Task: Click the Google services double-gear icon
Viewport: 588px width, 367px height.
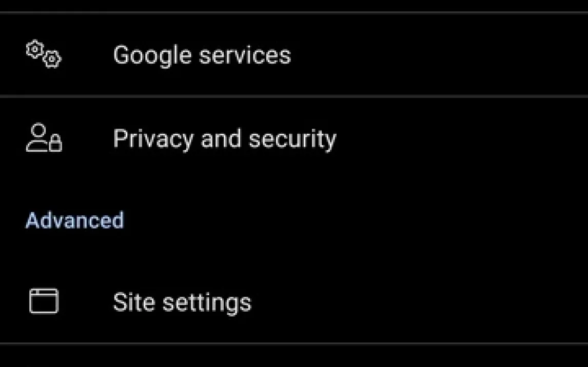Action: tap(44, 54)
